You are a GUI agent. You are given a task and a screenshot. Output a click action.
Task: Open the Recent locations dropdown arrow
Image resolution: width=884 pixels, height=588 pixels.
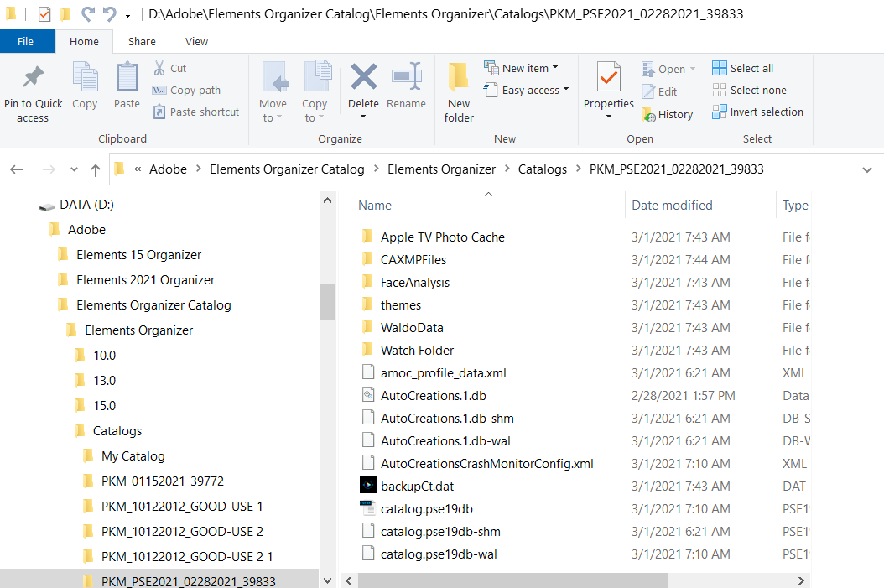tap(74, 169)
